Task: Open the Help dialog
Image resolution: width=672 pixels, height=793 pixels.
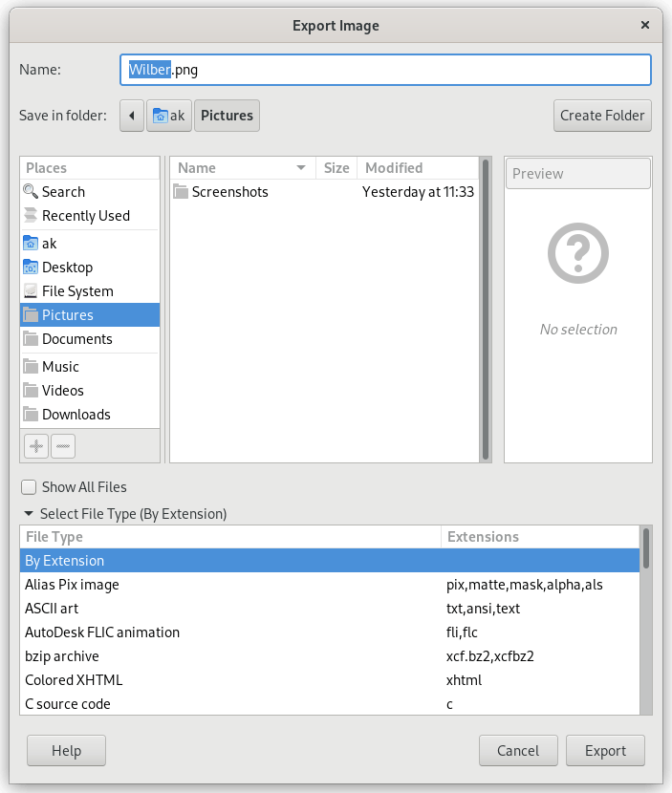Action: click(x=65, y=750)
